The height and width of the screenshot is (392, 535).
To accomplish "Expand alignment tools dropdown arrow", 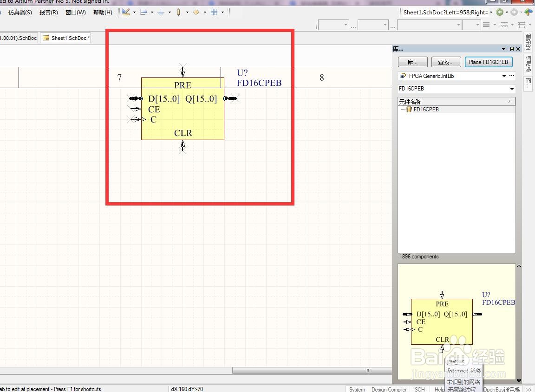I will 152,12.
